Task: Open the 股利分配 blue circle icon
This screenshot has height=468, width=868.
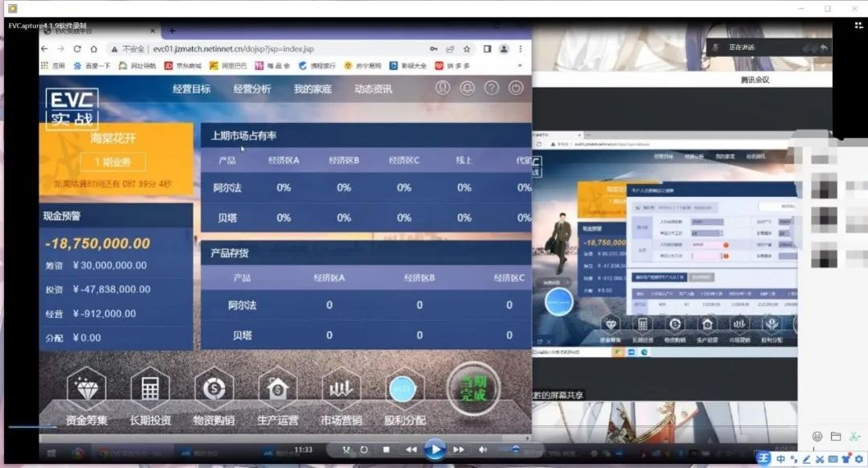Action: coord(404,390)
